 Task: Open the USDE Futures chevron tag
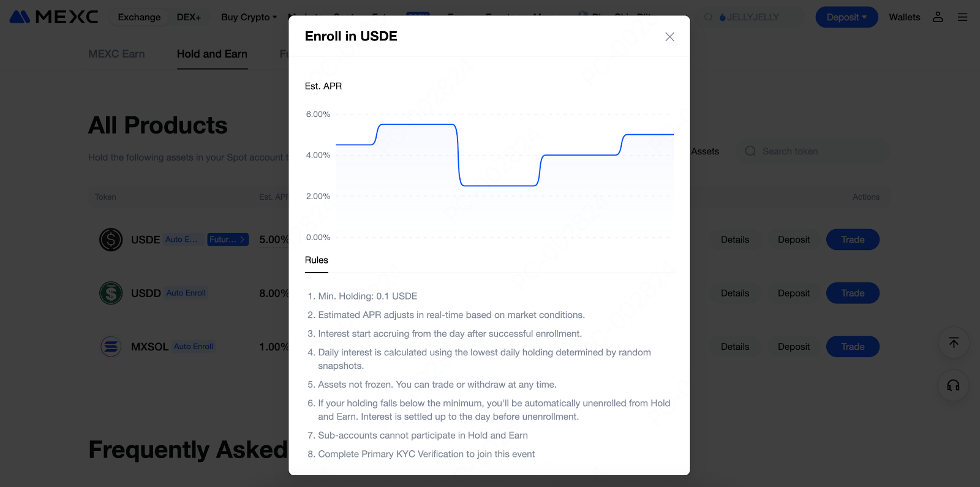point(227,240)
